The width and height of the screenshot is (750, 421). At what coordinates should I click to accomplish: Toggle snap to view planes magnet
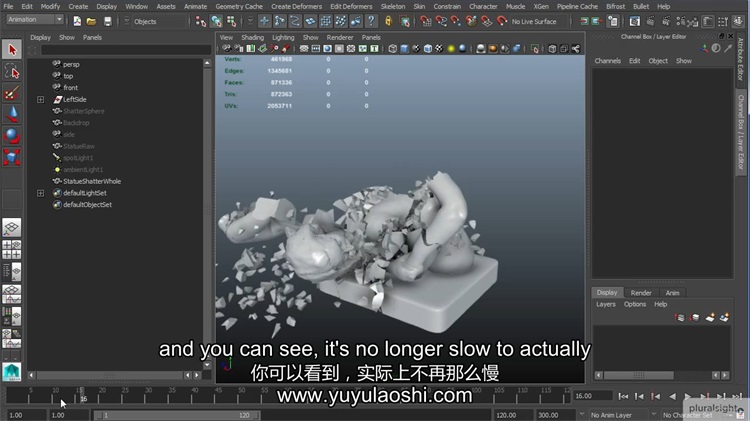point(486,21)
